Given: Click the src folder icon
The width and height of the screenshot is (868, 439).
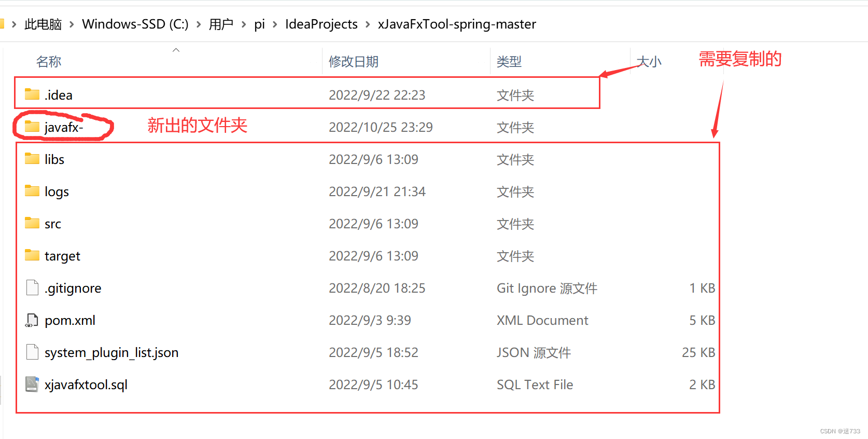Looking at the screenshot, I should pos(32,223).
